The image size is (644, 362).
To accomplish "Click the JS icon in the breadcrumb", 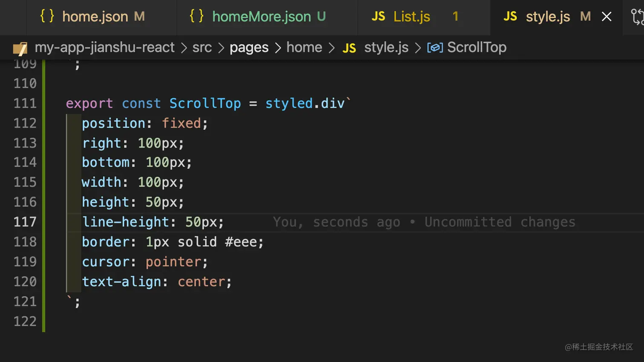I will (349, 48).
